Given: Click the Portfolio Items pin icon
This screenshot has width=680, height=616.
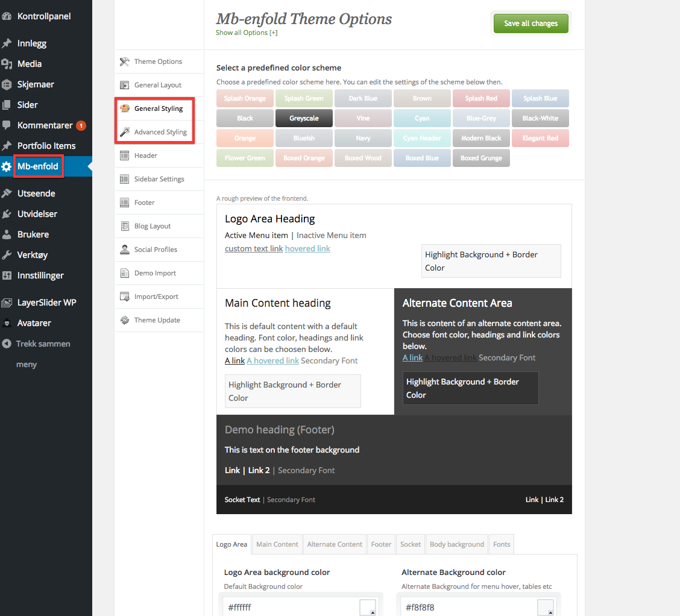Looking at the screenshot, I should (7, 146).
